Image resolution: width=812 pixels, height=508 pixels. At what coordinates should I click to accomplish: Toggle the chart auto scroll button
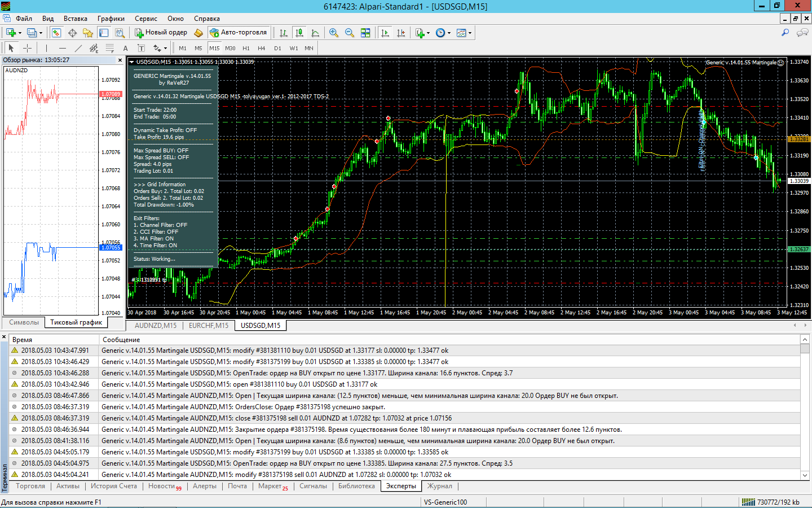385,33
